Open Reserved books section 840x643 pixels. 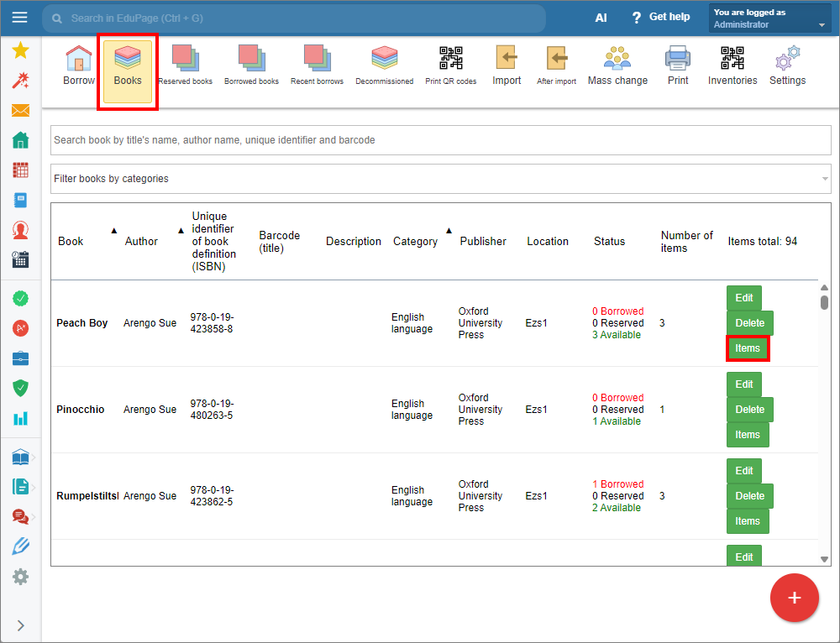(x=186, y=65)
